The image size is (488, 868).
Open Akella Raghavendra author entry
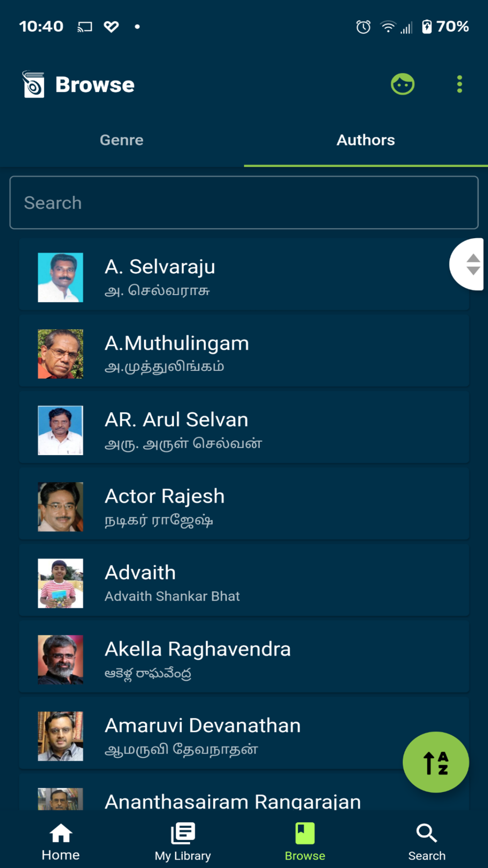pos(244,660)
